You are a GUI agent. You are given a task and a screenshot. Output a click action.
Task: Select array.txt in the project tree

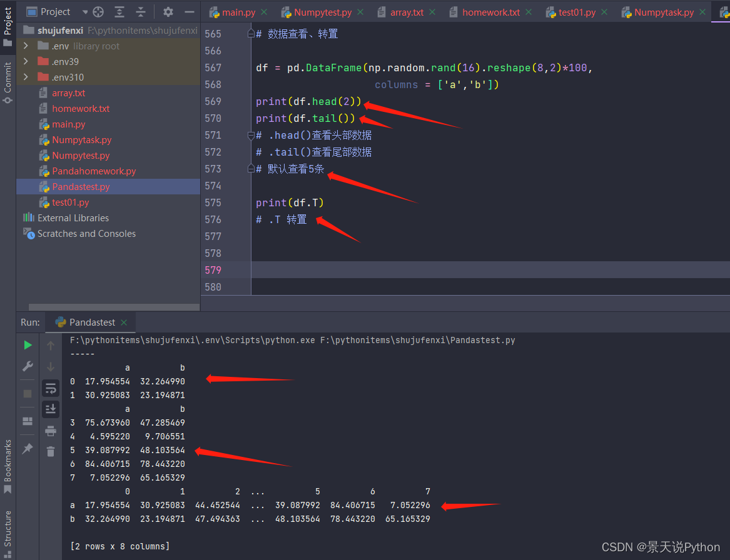(x=108, y=93)
